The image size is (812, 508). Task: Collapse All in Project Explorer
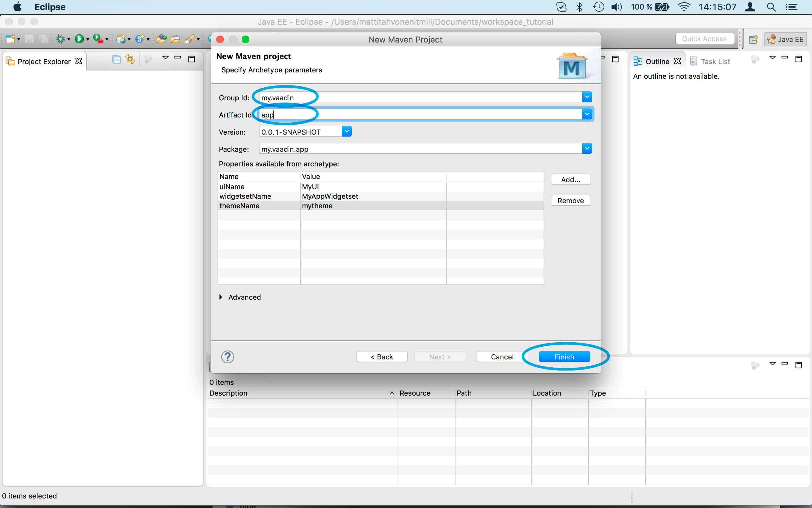(x=116, y=60)
